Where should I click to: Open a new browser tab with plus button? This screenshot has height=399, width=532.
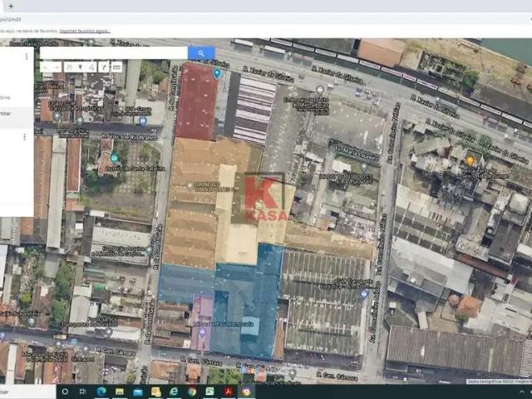[x=11, y=6]
